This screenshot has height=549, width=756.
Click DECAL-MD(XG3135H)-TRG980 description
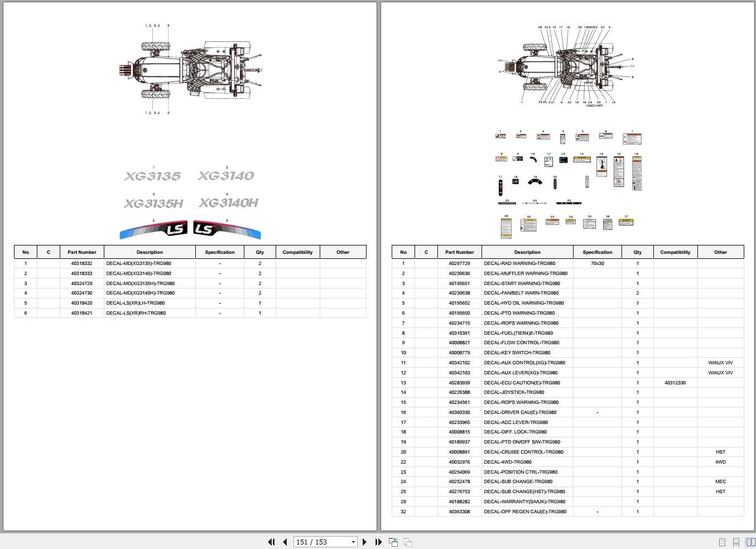[x=140, y=283]
